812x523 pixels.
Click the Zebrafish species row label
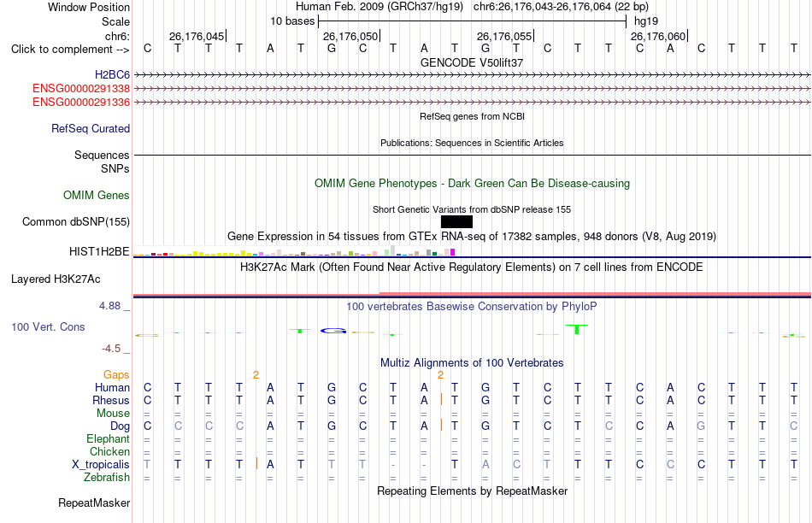click(107, 478)
